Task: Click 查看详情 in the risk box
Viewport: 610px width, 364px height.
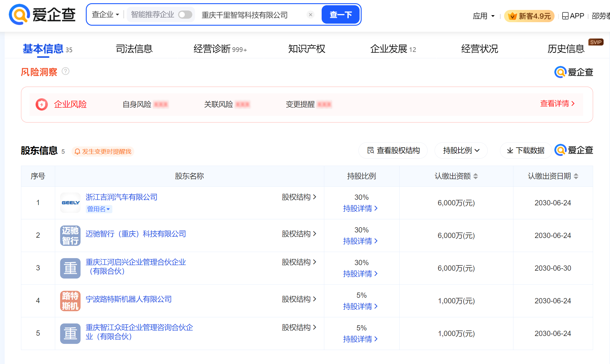Action: pos(557,104)
